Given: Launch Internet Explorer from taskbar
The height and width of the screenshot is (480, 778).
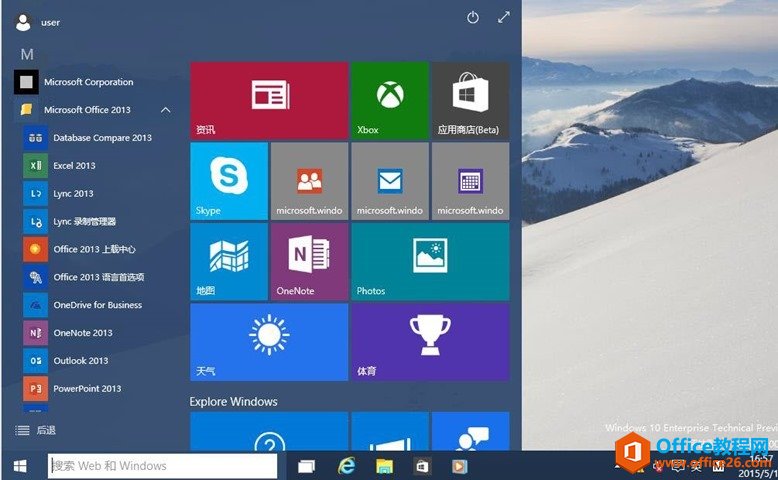Looking at the screenshot, I should 346,466.
